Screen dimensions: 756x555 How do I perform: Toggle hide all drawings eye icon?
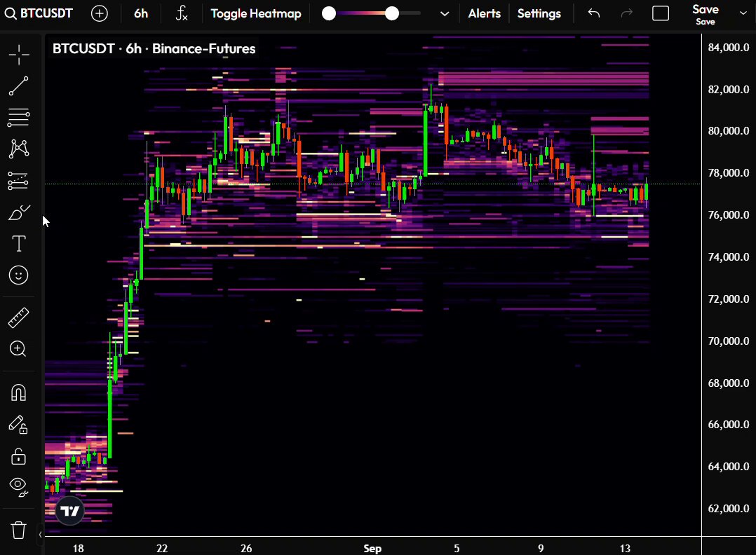19,487
